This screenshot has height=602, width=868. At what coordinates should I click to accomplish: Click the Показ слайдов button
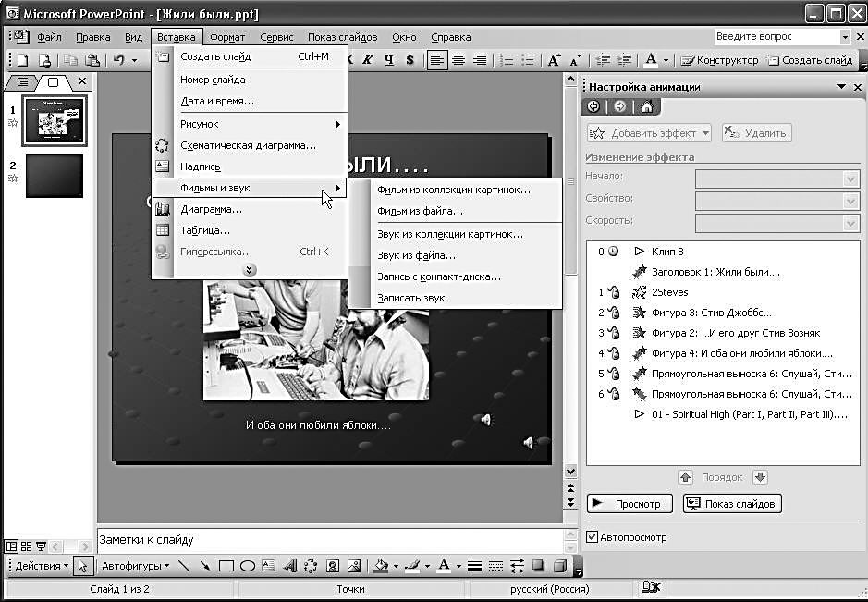tap(732, 503)
